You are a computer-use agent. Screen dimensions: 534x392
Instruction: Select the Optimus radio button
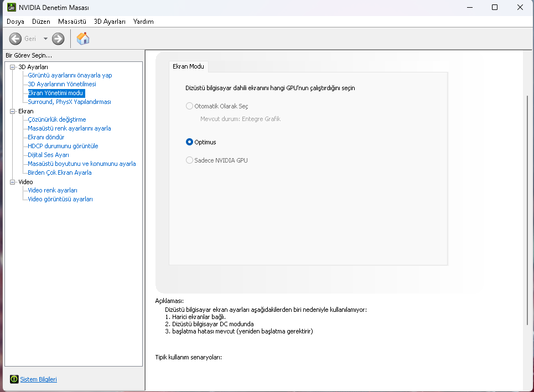coord(189,142)
